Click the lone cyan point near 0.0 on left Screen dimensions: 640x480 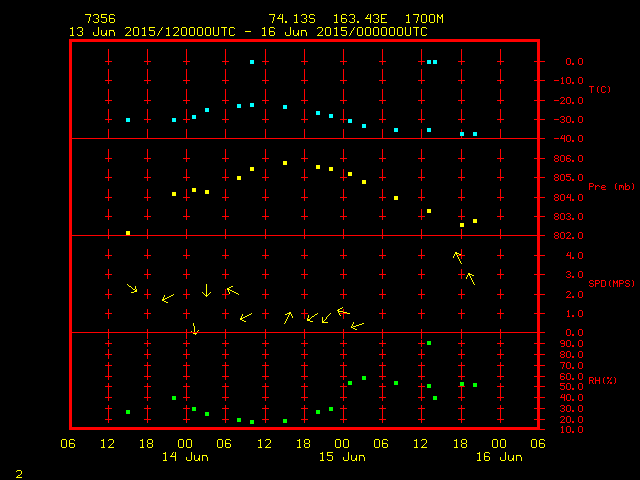(252, 62)
